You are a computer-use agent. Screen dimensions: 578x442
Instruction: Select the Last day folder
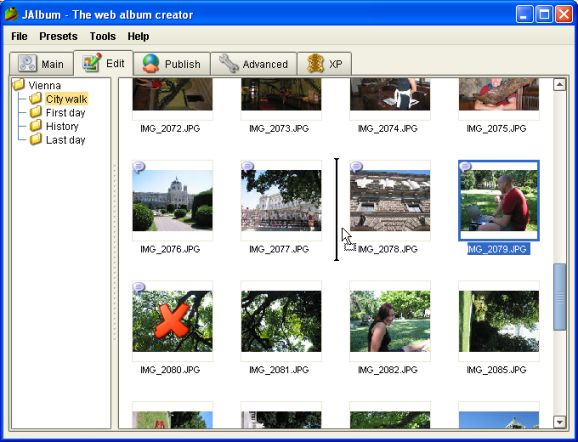coord(65,140)
